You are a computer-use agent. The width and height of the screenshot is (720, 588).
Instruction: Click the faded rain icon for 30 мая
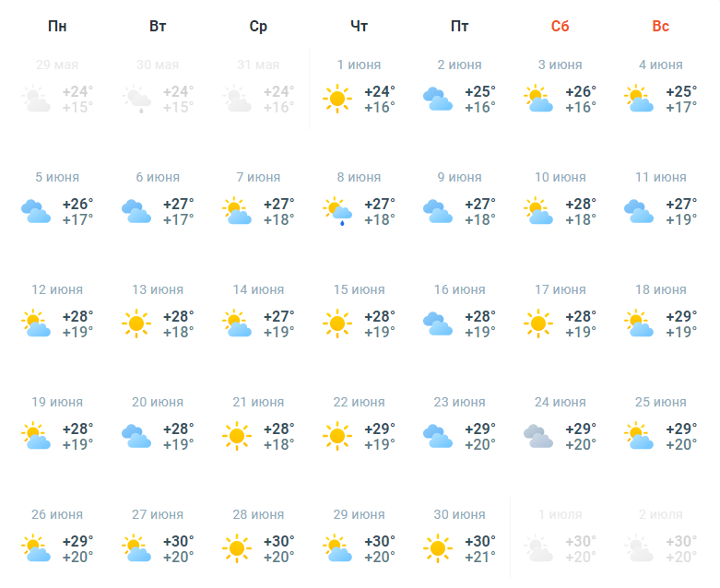coord(136,99)
